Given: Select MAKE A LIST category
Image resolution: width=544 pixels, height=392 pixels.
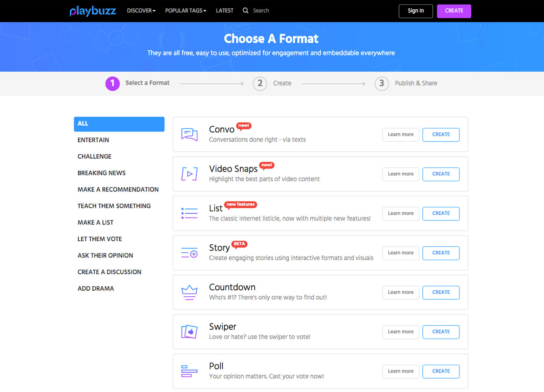Looking at the screenshot, I should click(96, 223).
